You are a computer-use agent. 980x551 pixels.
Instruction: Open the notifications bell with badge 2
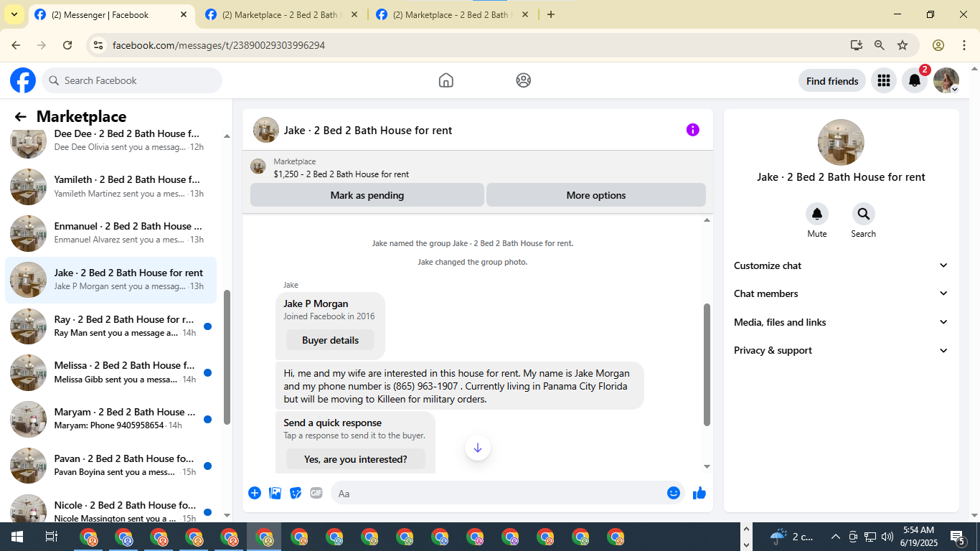[915, 81]
